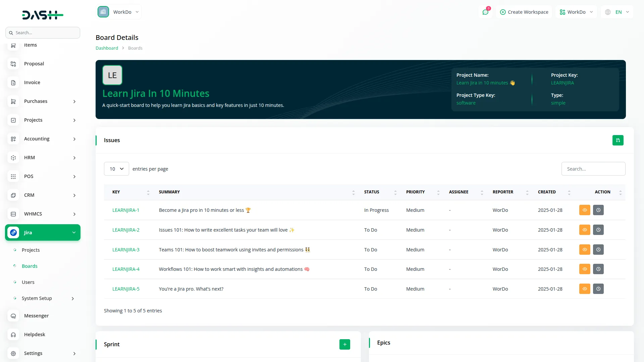Expand the Accounting sidebar section
This screenshot has height=362, width=644.
point(37,138)
